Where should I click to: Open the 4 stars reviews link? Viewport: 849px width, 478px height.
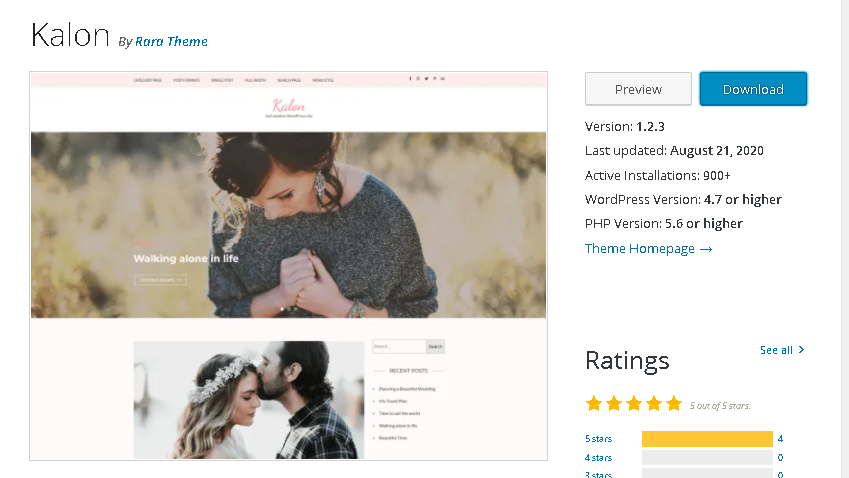point(598,458)
